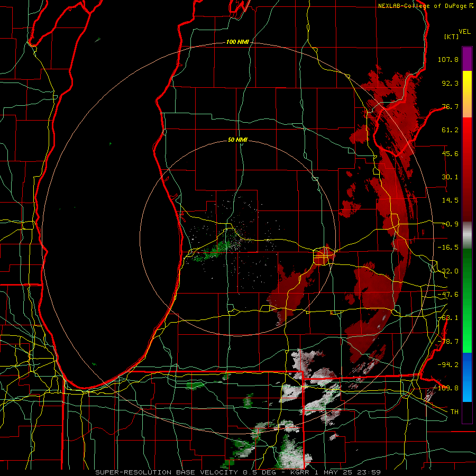Screen dimensions: 476x476
Task: Select the 76.7 velocity scale value
Action: click(x=450, y=106)
